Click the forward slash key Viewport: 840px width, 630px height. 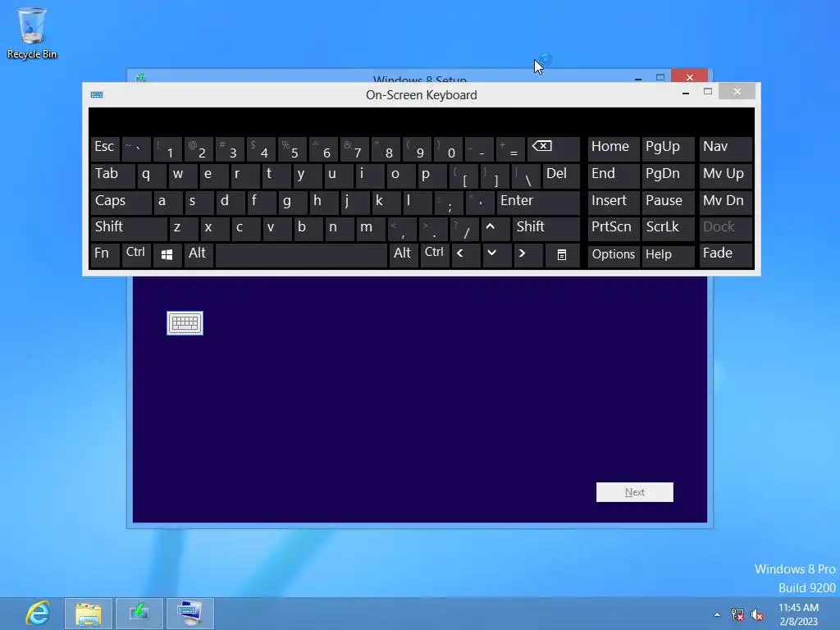coord(464,228)
